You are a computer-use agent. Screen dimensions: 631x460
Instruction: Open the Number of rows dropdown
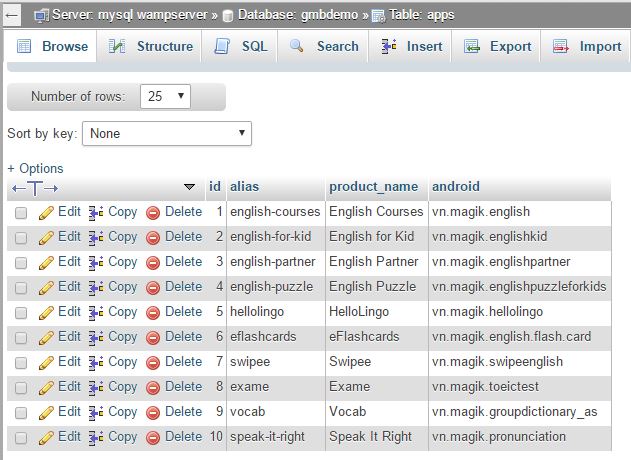point(165,96)
